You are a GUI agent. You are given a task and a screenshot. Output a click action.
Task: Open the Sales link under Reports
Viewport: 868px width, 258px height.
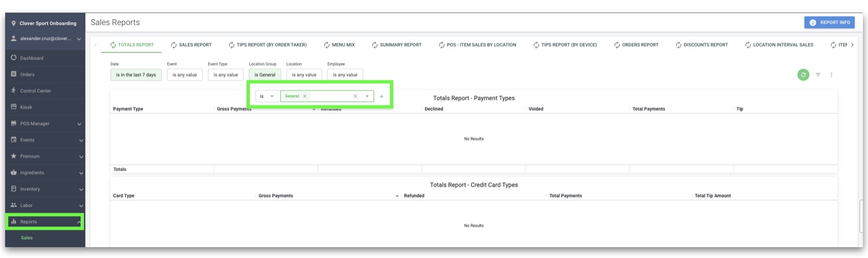point(27,237)
